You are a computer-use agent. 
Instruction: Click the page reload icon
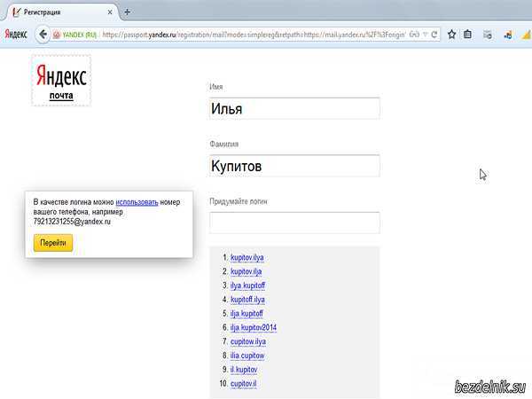(x=434, y=35)
